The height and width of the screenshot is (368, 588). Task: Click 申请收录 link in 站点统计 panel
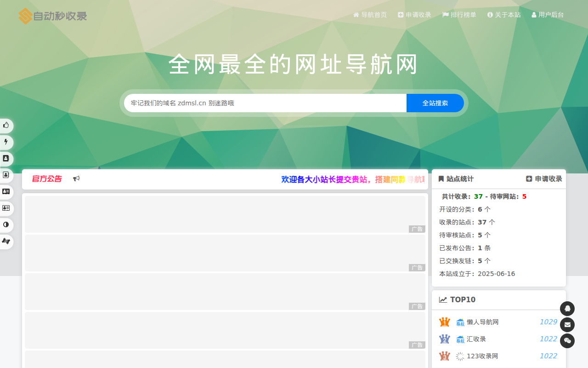pyautogui.click(x=544, y=179)
